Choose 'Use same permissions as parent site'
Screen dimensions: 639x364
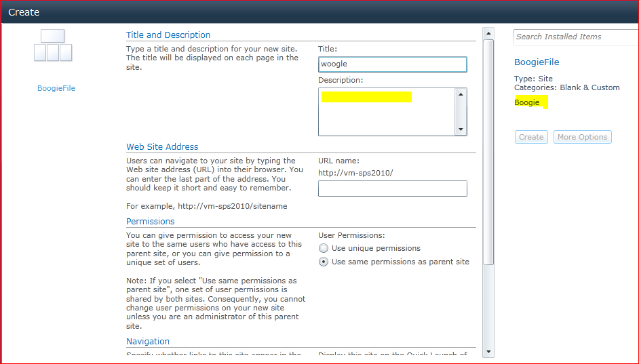point(324,262)
